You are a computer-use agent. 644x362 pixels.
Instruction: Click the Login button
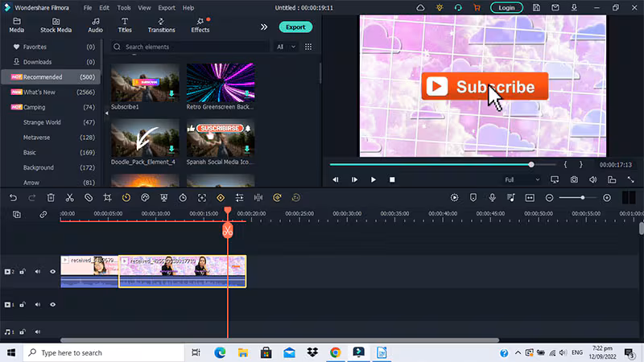(x=506, y=8)
